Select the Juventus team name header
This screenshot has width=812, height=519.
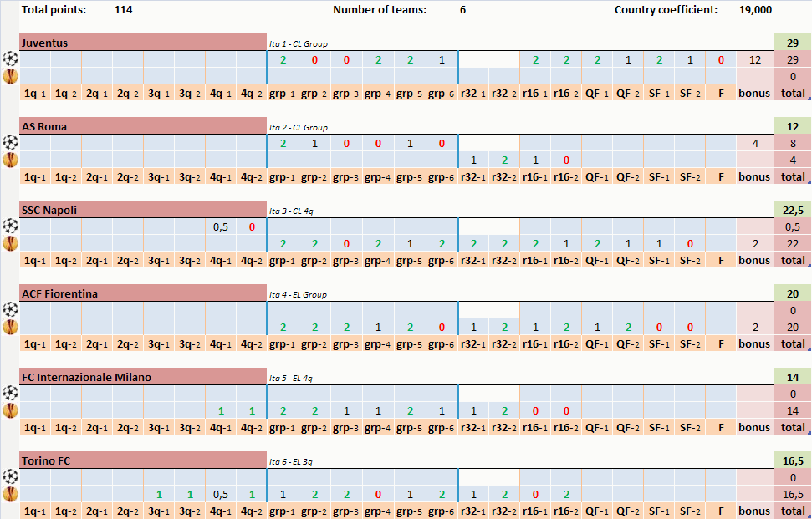point(143,43)
